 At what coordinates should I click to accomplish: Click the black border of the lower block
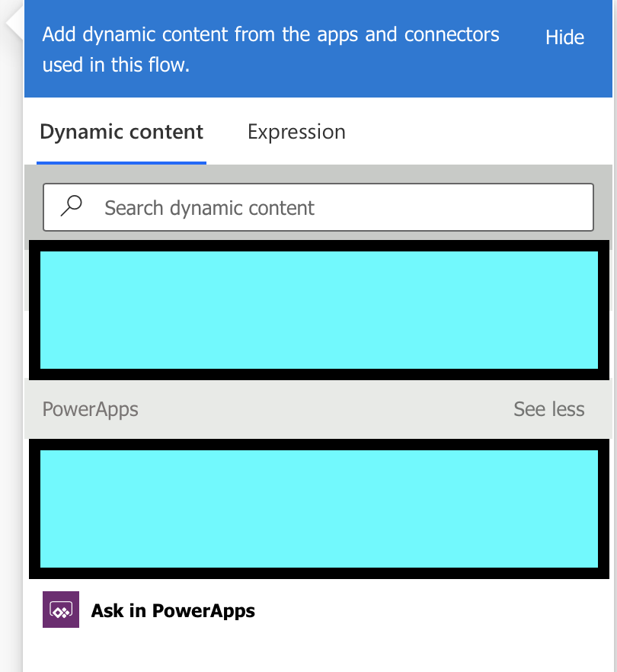click(x=318, y=444)
